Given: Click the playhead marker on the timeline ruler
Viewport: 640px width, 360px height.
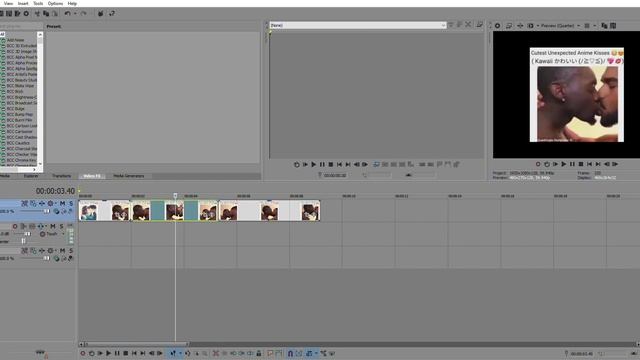Looking at the screenshot, I should [176, 196].
